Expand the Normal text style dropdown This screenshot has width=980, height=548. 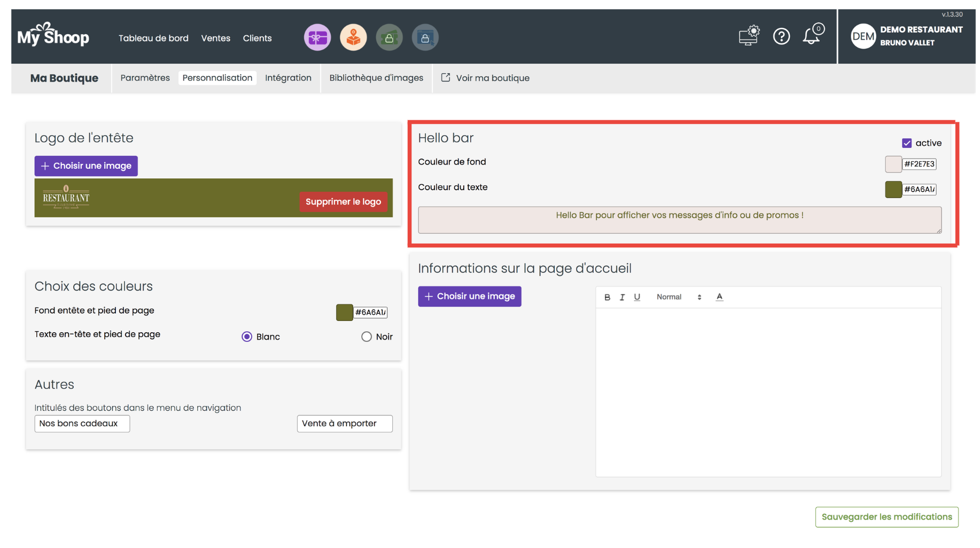(679, 297)
